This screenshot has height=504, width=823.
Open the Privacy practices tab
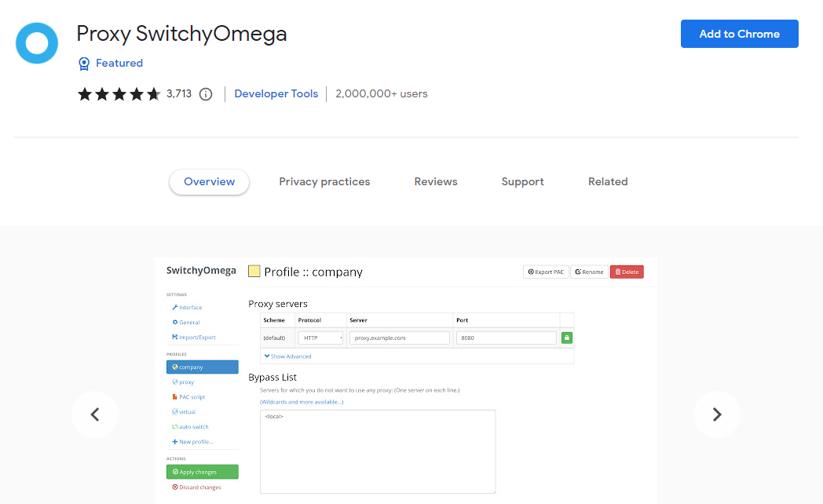[x=324, y=181]
